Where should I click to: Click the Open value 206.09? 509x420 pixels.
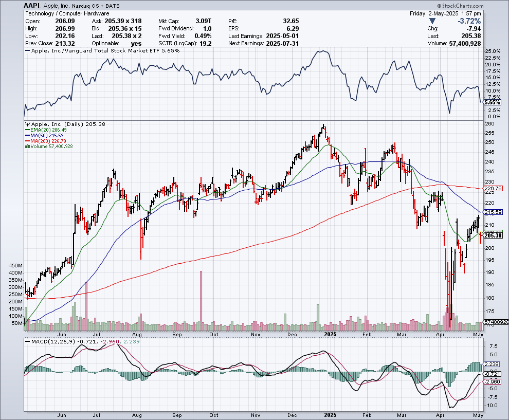[x=65, y=21]
